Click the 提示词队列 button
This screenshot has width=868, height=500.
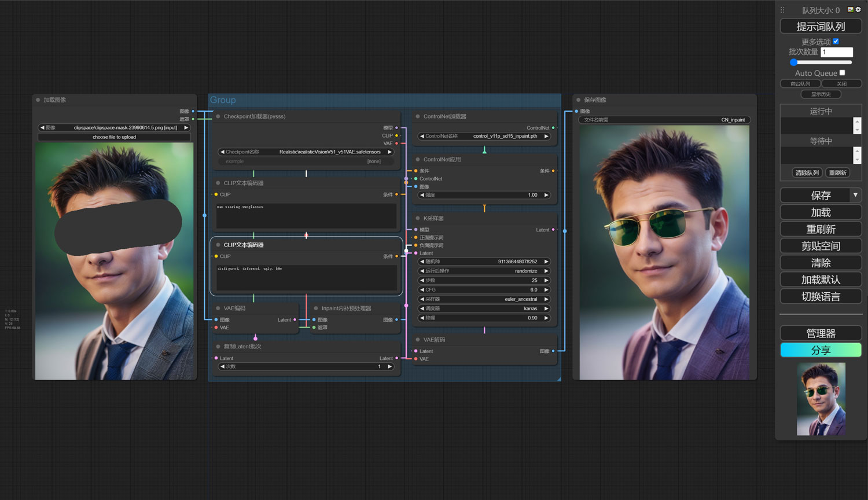click(x=821, y=27)
